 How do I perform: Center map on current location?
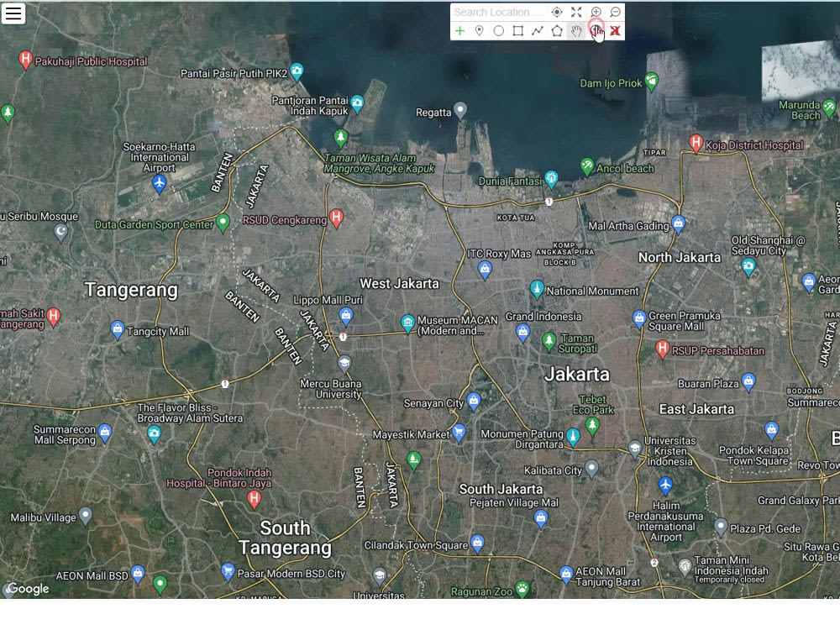click(557, 12)
